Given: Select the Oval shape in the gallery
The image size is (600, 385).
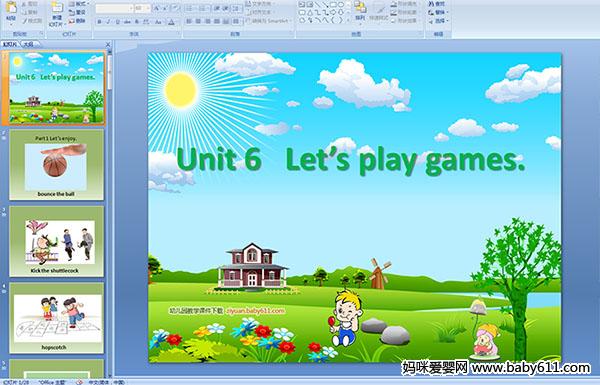Looking at the screenshot, I should click(341, 4).
